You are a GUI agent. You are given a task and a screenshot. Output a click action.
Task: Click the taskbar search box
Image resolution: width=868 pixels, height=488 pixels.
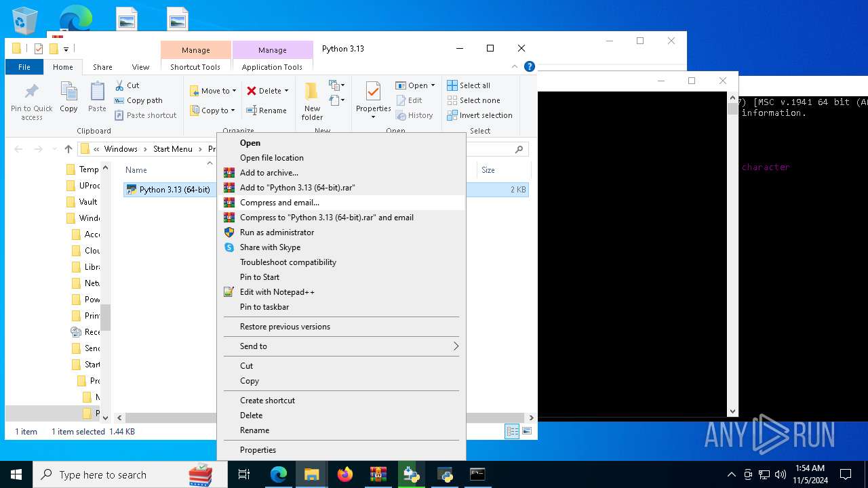tap(130, 474)
